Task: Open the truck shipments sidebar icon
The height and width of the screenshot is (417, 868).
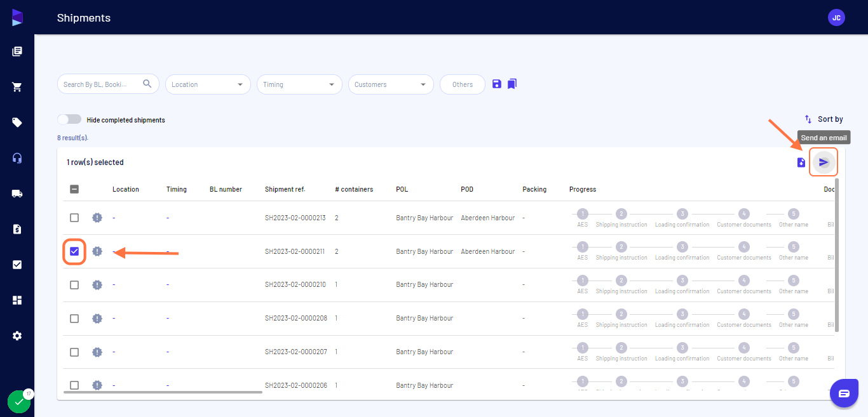Action: click(x=17, y=194)
